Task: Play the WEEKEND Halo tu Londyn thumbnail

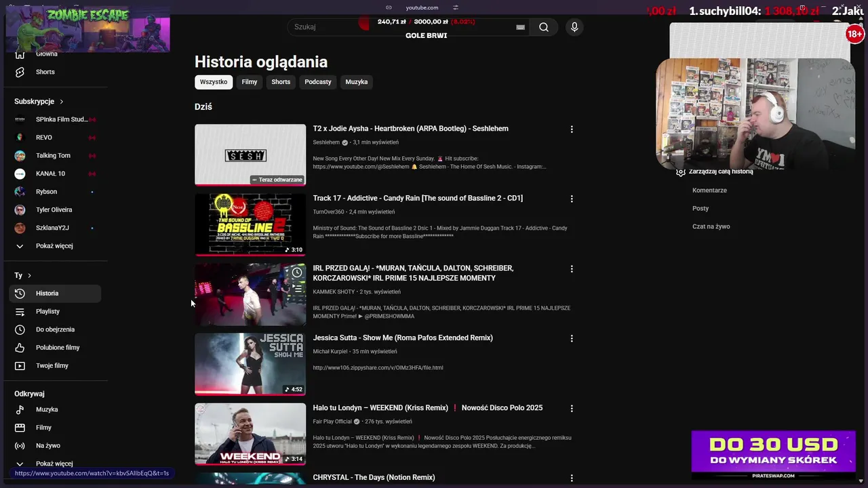Action: pyautogui.click(x=250, y=434)
